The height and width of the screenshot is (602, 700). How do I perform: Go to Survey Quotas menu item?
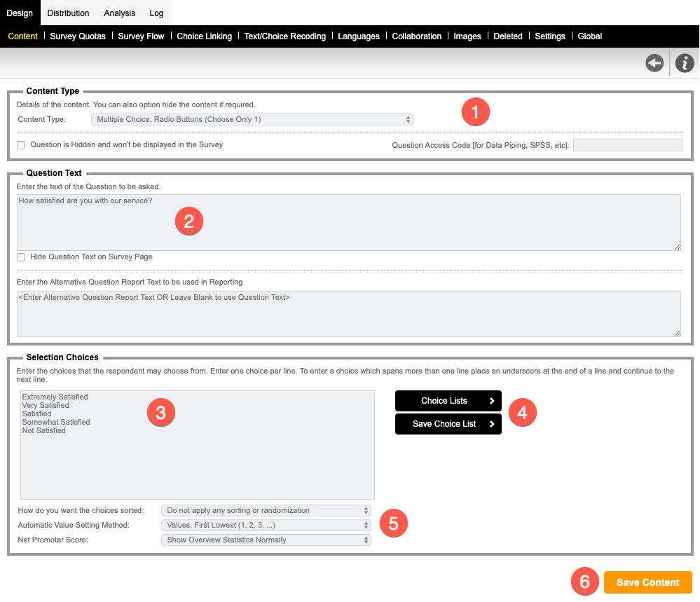click(78, 36)
